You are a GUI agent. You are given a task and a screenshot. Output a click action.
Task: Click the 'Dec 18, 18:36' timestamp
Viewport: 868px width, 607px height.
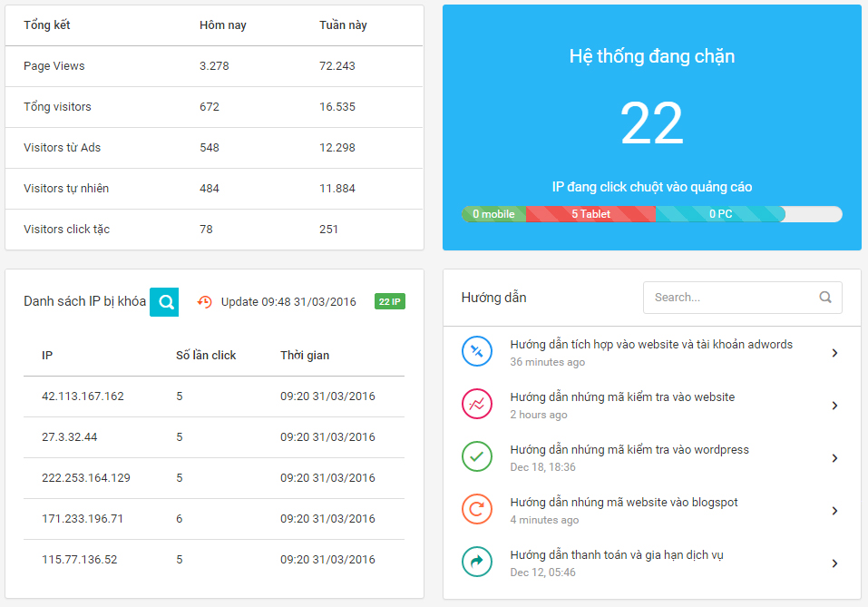[x=542, y=467]
